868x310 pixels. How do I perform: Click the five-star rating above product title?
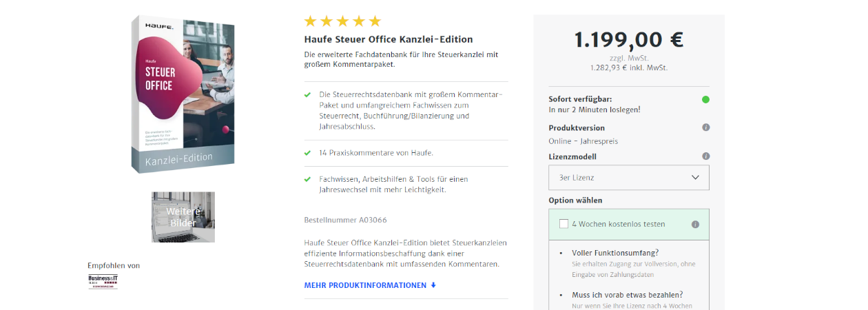tap(342, 21)
